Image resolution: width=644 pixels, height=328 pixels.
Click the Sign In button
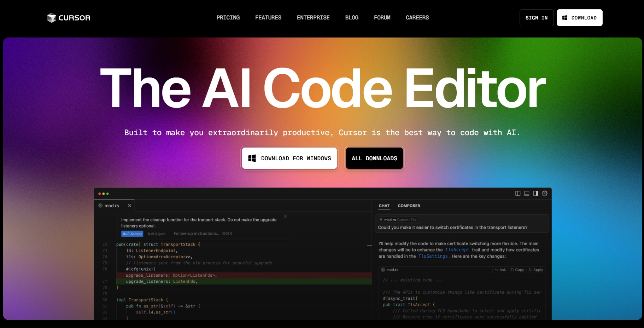(537, 18)
